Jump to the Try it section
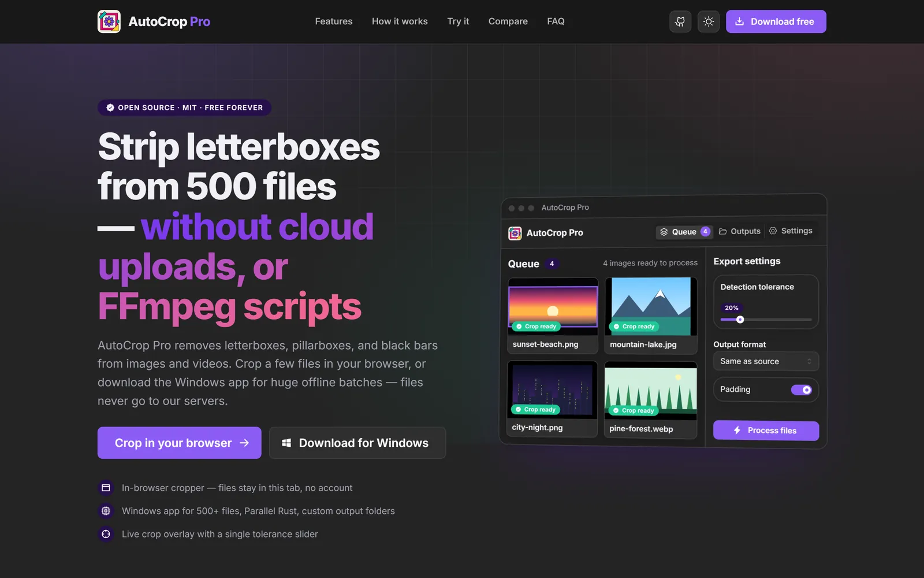The width and height of the screenshot is (924, 578). point(458,21)
